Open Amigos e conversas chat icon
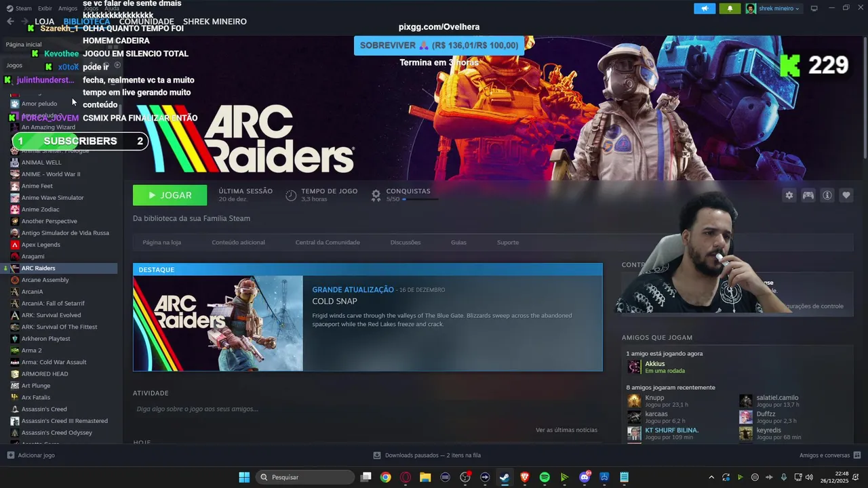Image resolution: width=868 pixels, height=488 pixels. [857, 455]
